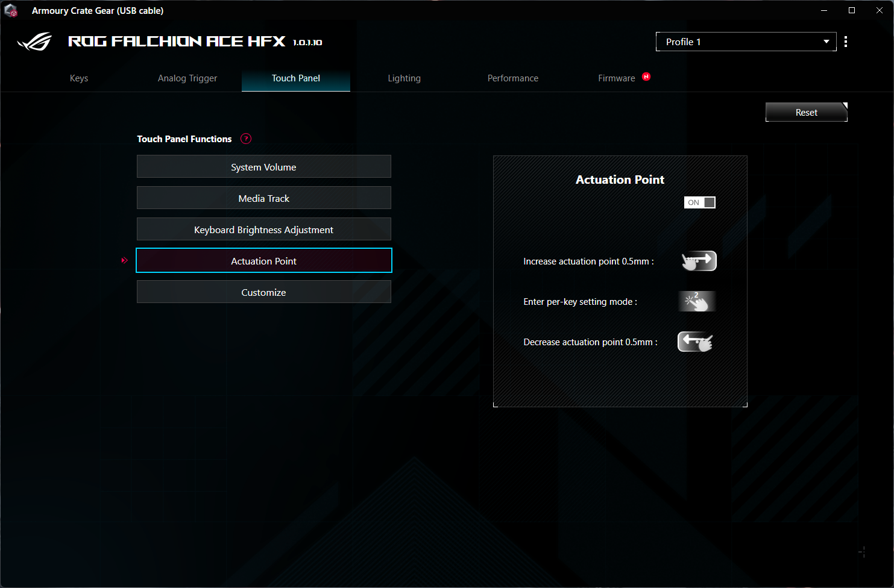Click the swipe-left gesture icon for Decrease actuation
894x588 pixels.
[696, 342]
